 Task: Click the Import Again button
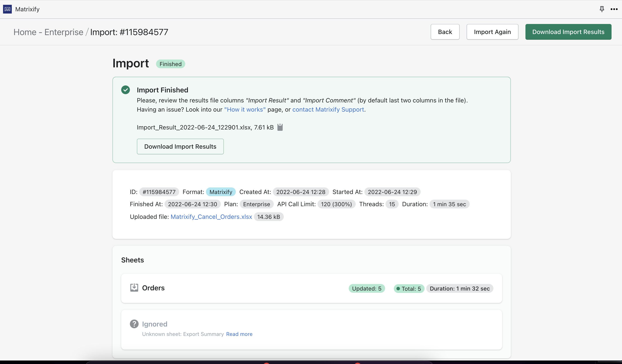[x=492, y=32]
